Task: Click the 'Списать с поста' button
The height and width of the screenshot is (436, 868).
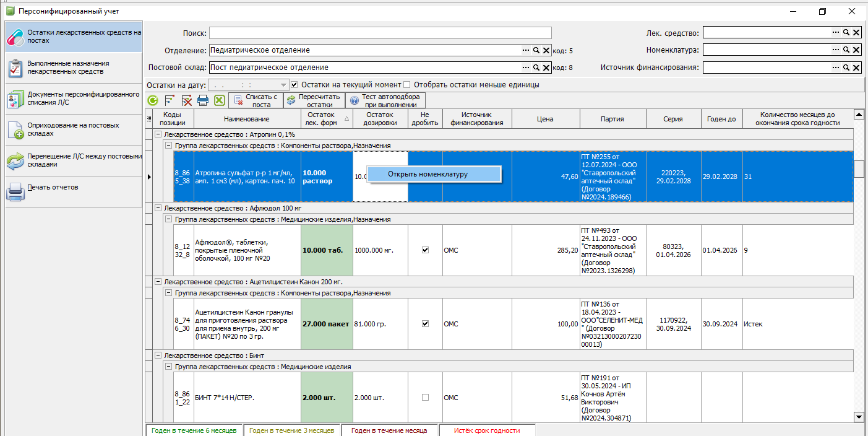Action: coord(256,100)
